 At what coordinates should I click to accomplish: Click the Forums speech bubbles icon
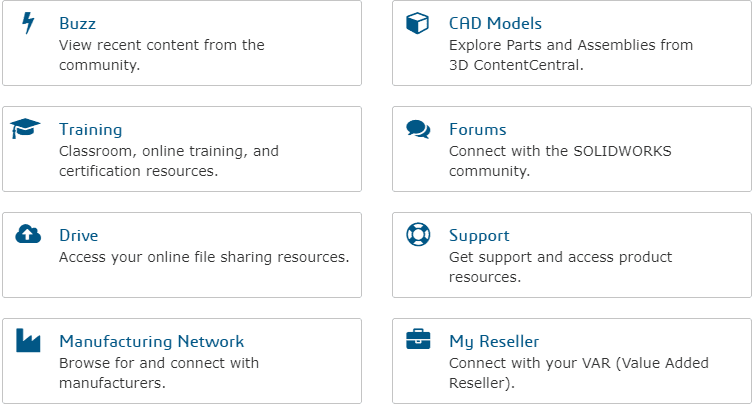418,129
